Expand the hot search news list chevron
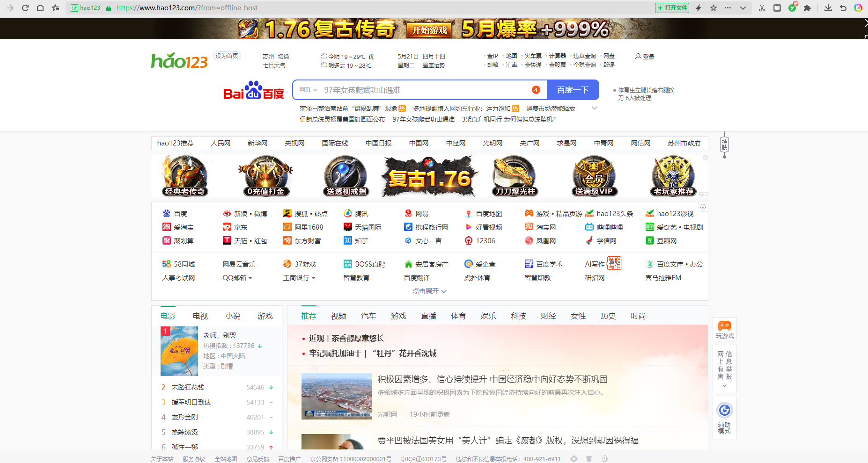 click(595, 108)
